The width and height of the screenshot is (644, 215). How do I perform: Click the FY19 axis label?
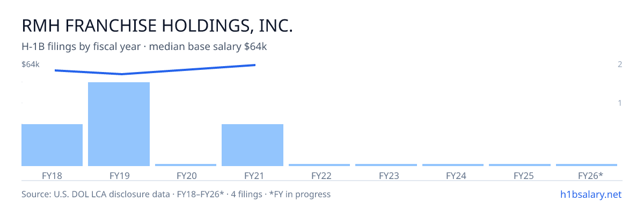point(119,175)
